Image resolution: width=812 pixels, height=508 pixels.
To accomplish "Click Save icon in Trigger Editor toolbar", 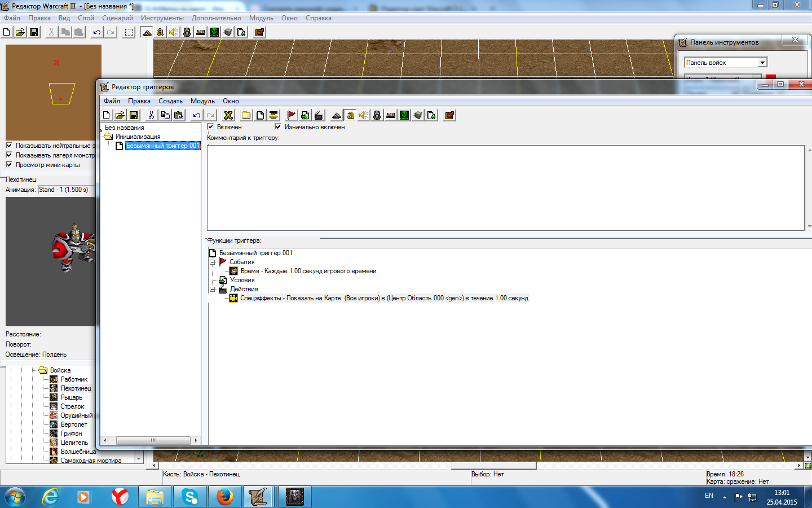I will [134, 115].
